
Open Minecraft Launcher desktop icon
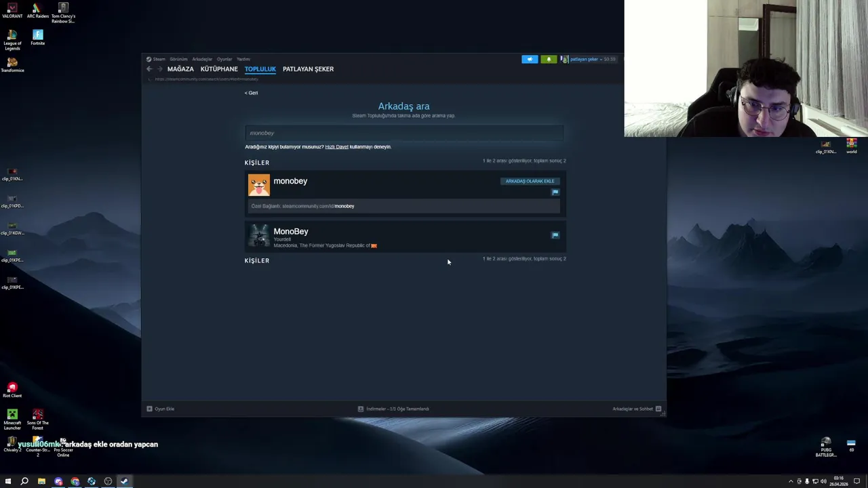click(x=12, y=420)
